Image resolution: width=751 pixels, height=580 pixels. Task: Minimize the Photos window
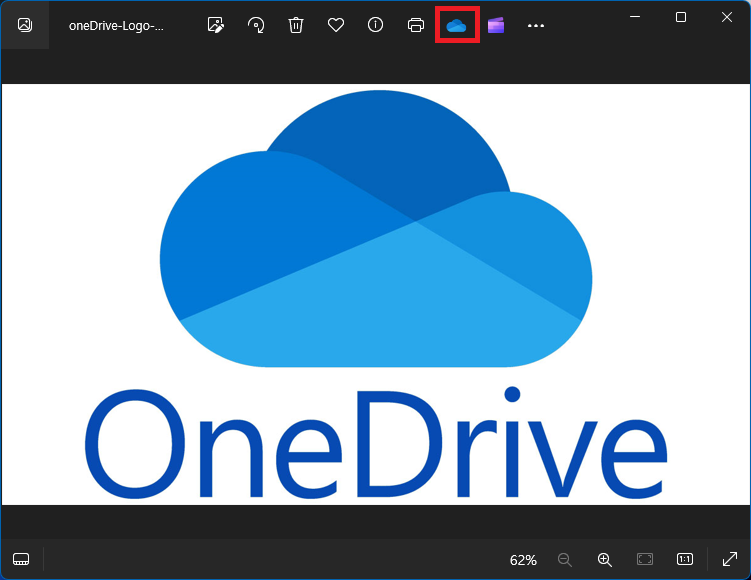(x=635, y=17)
